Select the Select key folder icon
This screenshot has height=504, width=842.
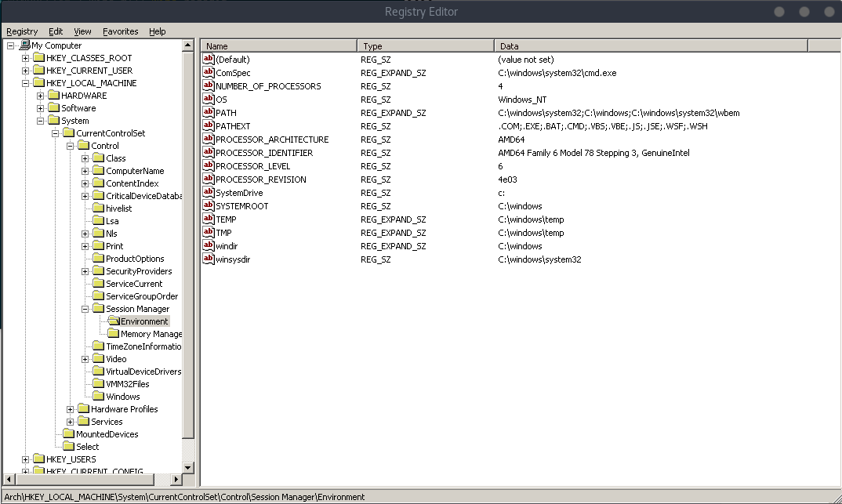[x=69, y=446]
